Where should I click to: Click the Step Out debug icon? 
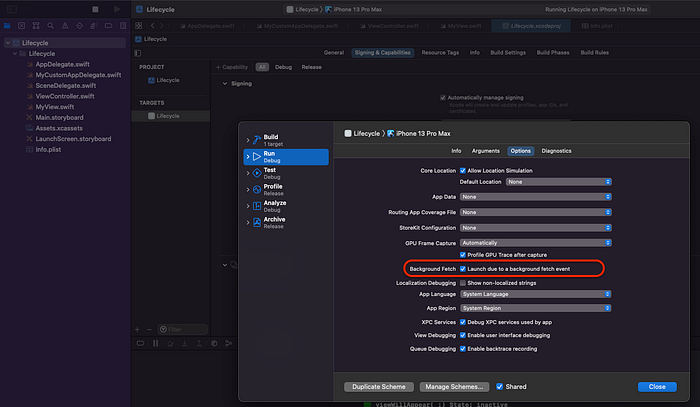tap(199, 343)
